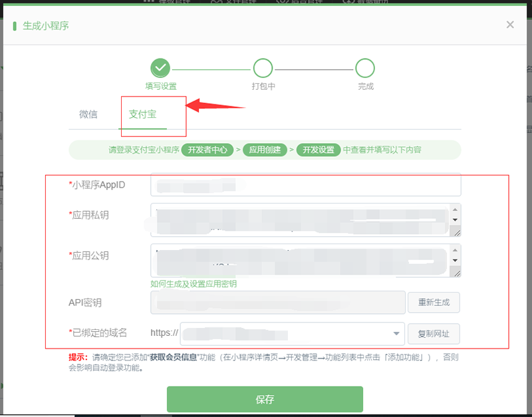Image resolution: width=532 pixels, height=417 pixels.
Task: Click inside the 应用公钥 text area
Action: [299, 260]
